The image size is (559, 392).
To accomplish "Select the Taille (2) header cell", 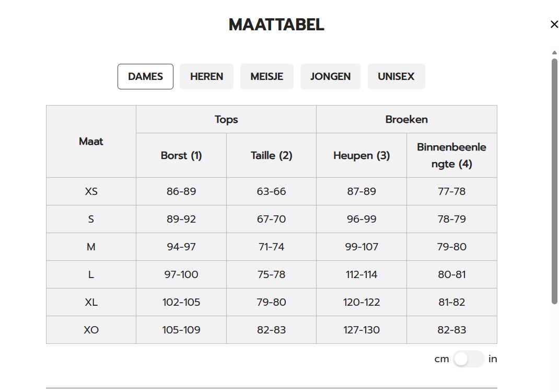I will click(271, 155).
